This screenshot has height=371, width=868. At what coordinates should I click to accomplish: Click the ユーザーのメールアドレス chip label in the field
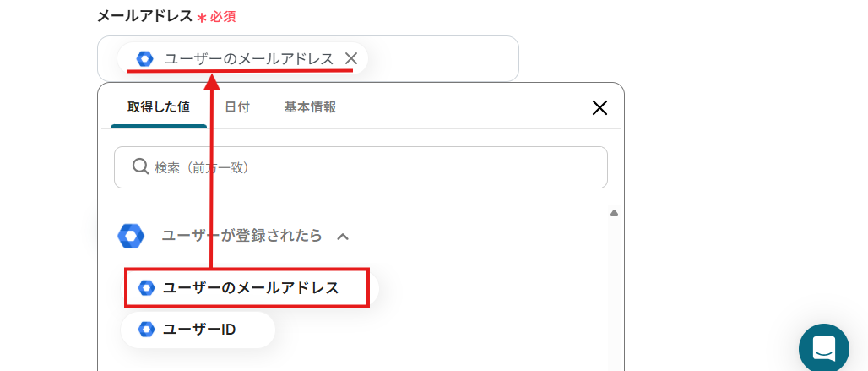tap(248, 58)
